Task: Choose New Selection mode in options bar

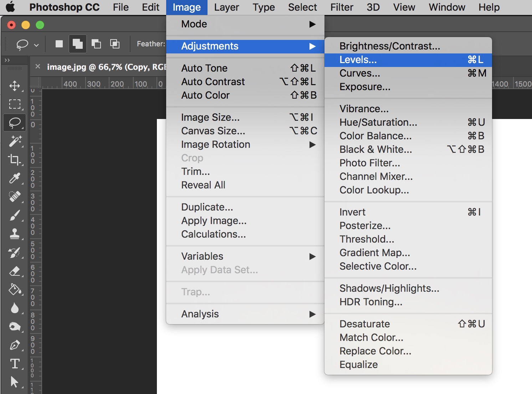Action: 59,44
